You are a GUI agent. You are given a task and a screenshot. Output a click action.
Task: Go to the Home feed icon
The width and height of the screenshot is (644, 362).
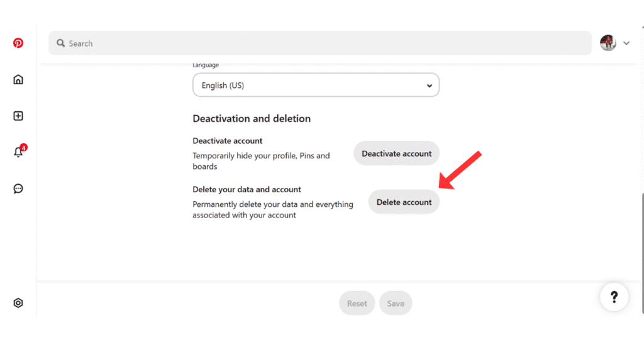coord(18,80)
